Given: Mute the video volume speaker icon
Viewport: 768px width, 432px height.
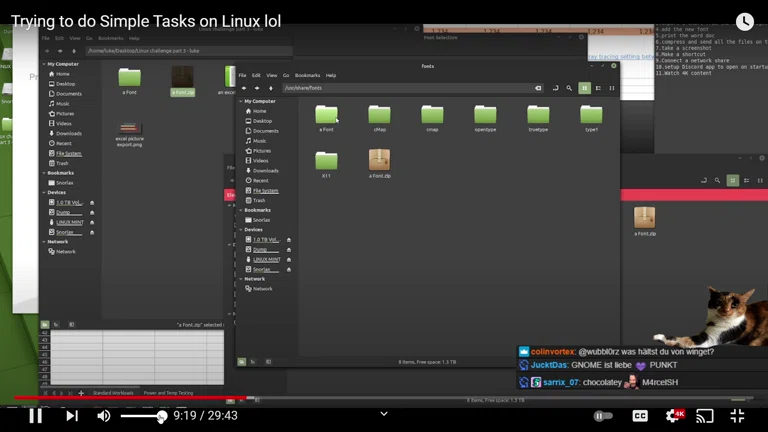Looking at the screenshot, I should (x=104, y=415).
